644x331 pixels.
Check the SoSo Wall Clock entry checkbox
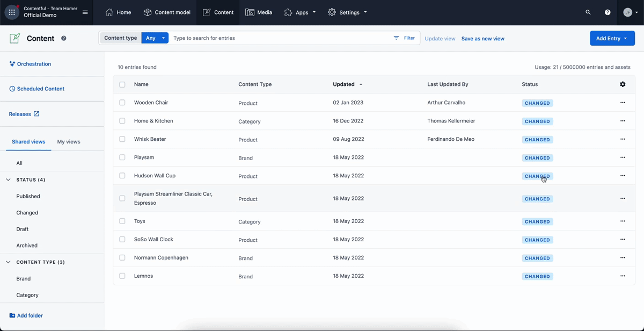click(x=122, y=239)
